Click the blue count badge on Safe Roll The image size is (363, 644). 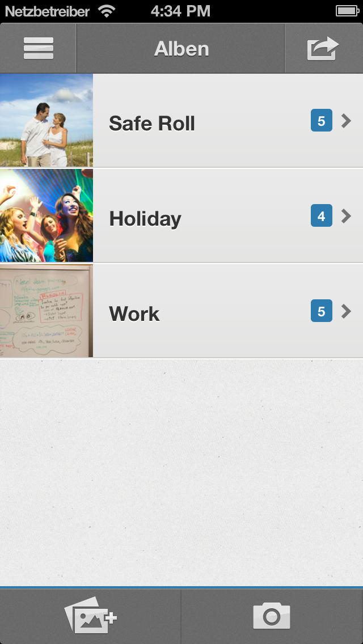point(322,121)
